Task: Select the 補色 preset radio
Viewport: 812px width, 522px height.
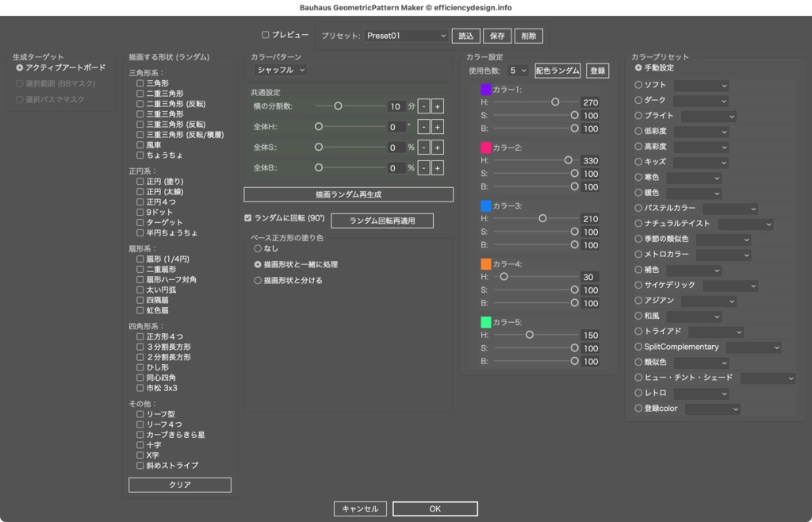Action: [638, 269]
